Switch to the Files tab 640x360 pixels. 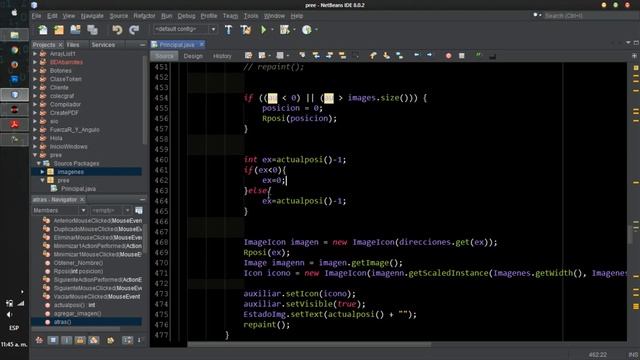coord(73,44)
